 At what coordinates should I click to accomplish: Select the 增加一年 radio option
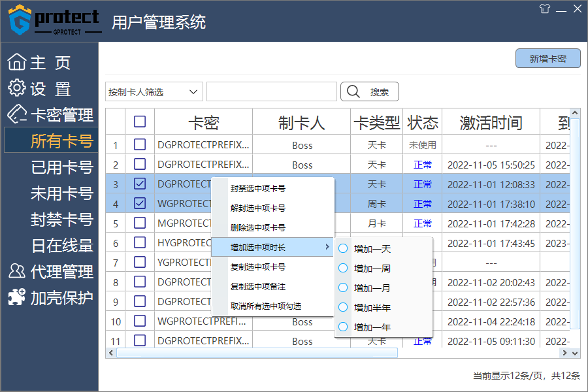tap(343, 327)
